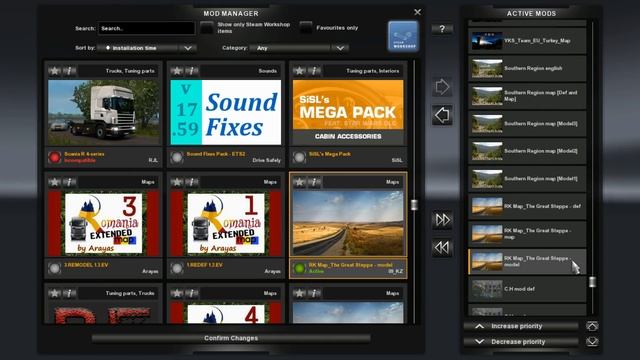
Task: Close the Mod Manager window
Action: point(417,12)
